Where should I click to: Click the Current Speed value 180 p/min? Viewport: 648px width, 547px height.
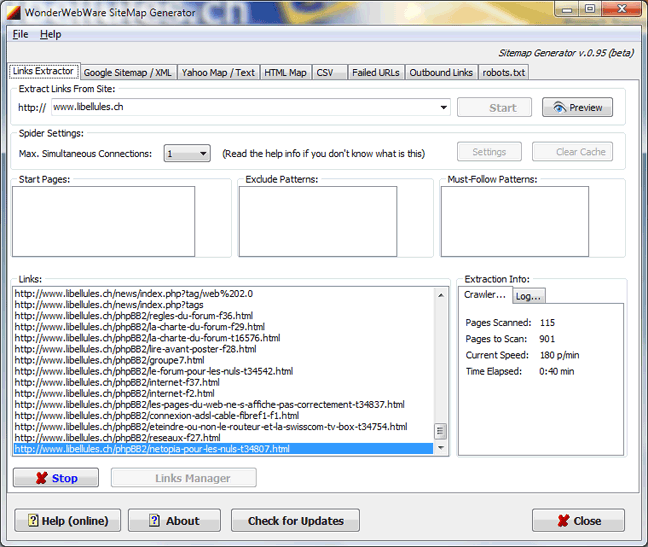(559, 355)
